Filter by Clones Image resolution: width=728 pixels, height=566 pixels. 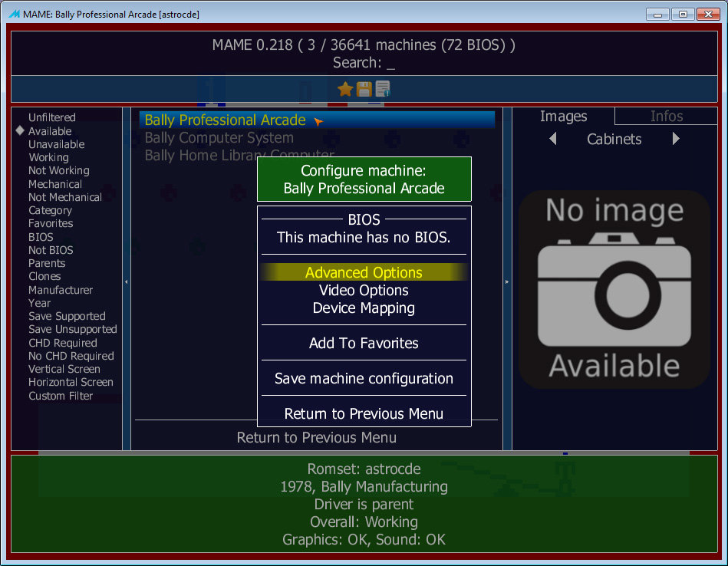point(44,276)
